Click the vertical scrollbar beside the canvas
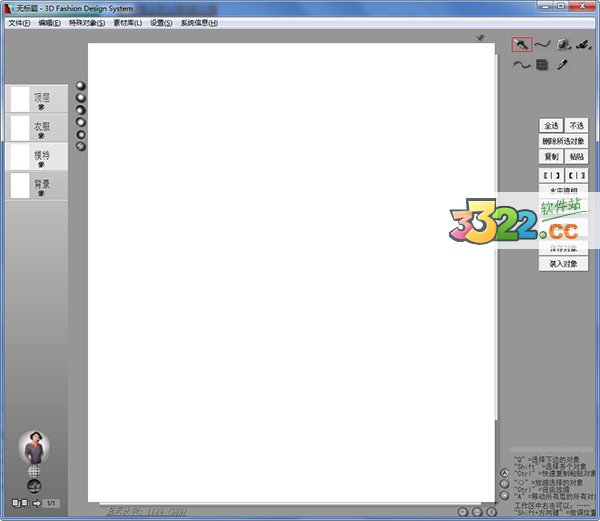Screen dimensions: 600x521 497,237
